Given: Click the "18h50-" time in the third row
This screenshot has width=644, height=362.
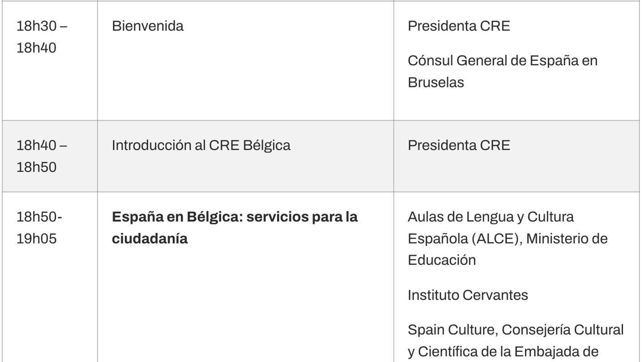Looking at the screenshot, I should point(39,217).
